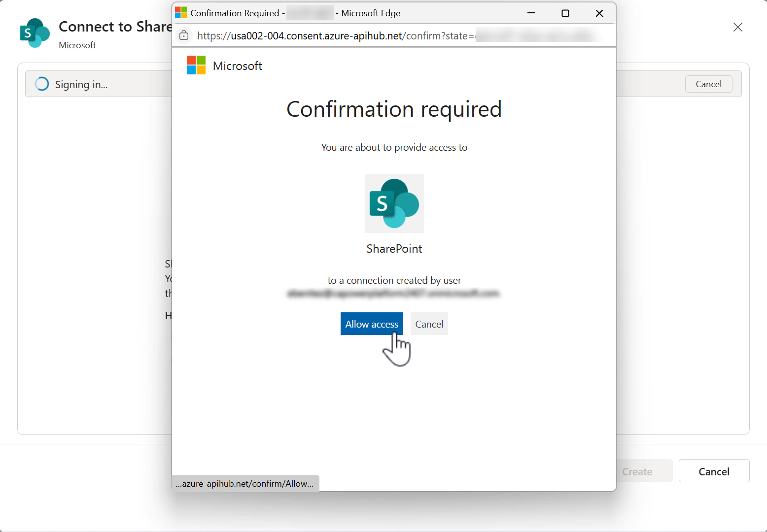Click the azure-apihub.net status bar link
Viewport: 767px width, 532px height.
click(245, 483)
